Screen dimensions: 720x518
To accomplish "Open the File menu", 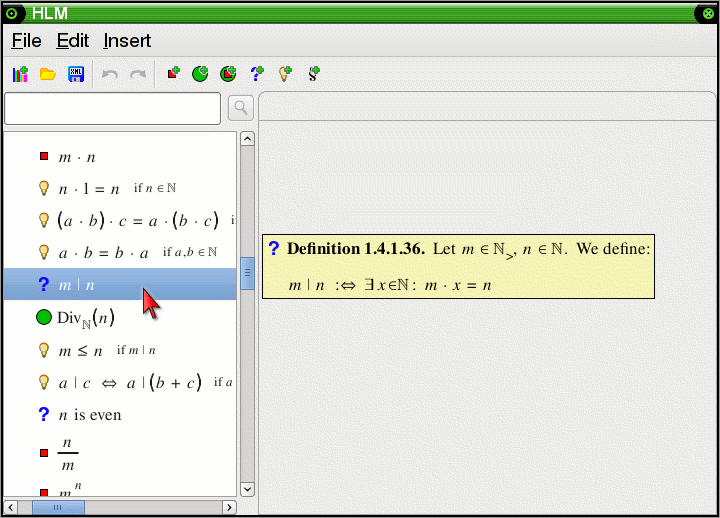I will pos(26,41).
